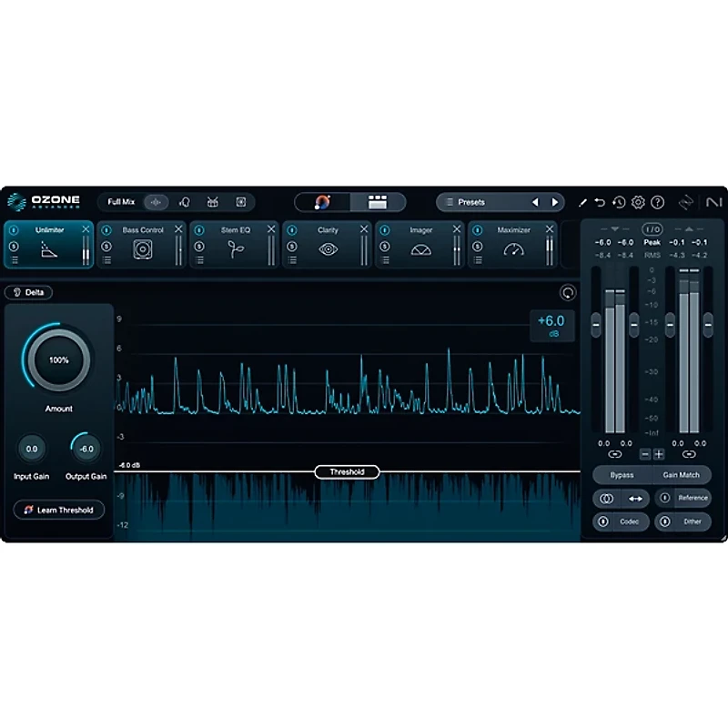Open Ozone settings with the gear icon
Screen dimensions: 728x728
pos(640,202)
